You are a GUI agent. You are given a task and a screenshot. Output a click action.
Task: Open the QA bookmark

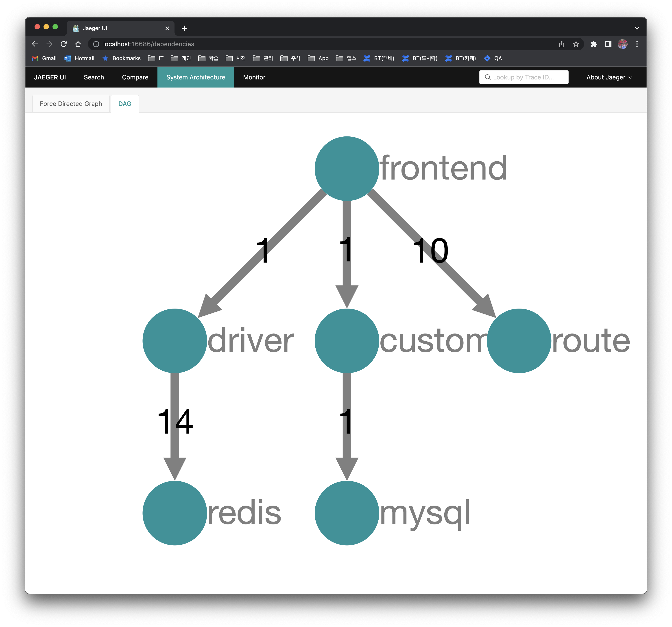[x=493, y=58]
